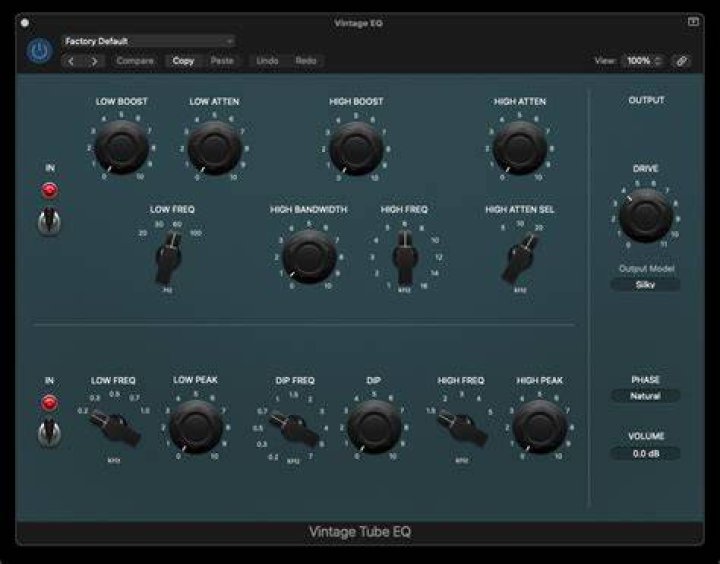Flip the lower section IN toggle switch
This screenshot has width=720, height=564.
[49, 433]
